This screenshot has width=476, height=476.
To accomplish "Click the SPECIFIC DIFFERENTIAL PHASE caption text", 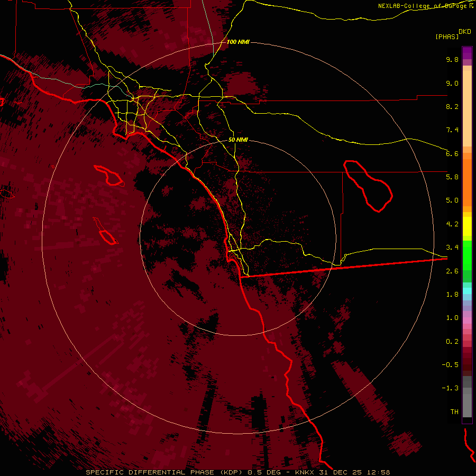I will [x=150, y=472].
